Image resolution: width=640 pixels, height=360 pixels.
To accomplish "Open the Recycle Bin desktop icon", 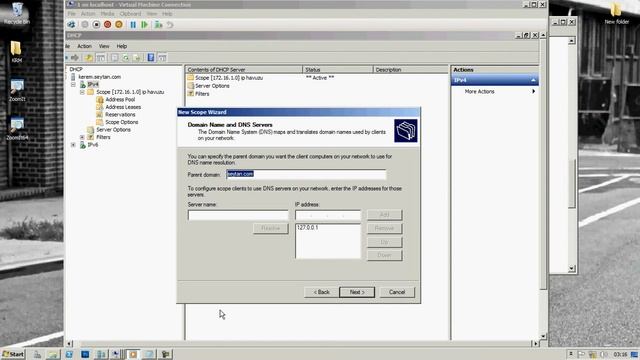I will coord(17,12).
